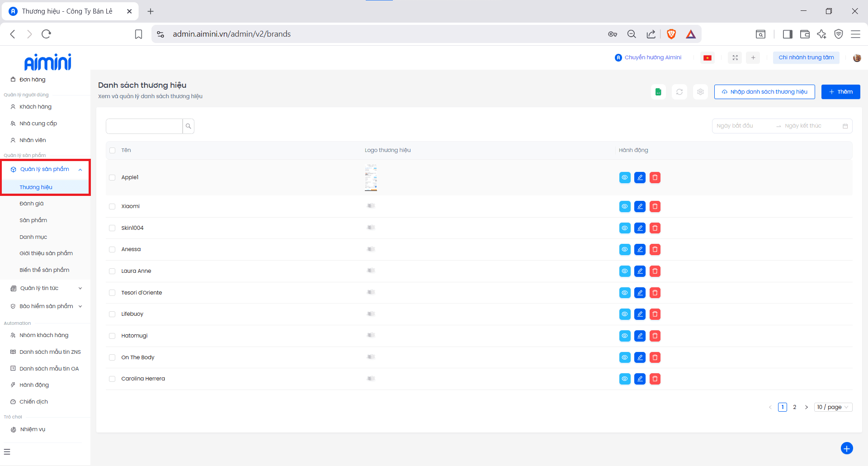Image resolution: width=868 pixels, height=466 pixels.
Task: Toggle fullscreen mode icon in header
Action: [735, 58]
